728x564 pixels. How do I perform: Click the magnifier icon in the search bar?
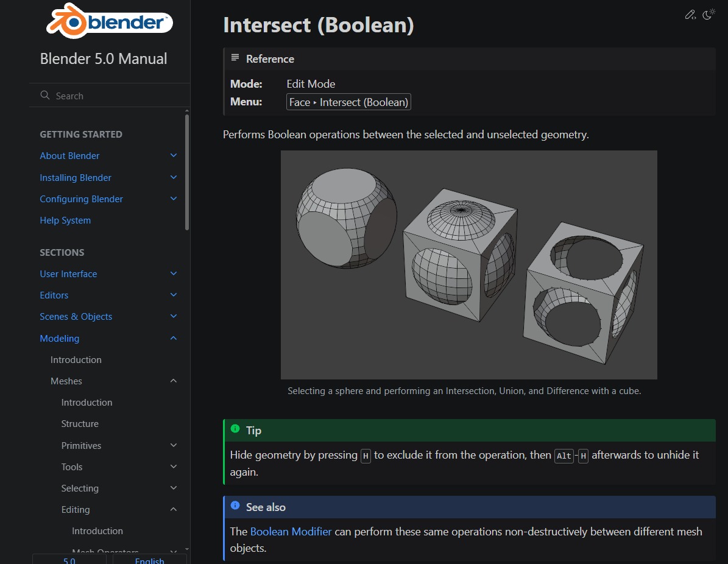coord(44,96)
